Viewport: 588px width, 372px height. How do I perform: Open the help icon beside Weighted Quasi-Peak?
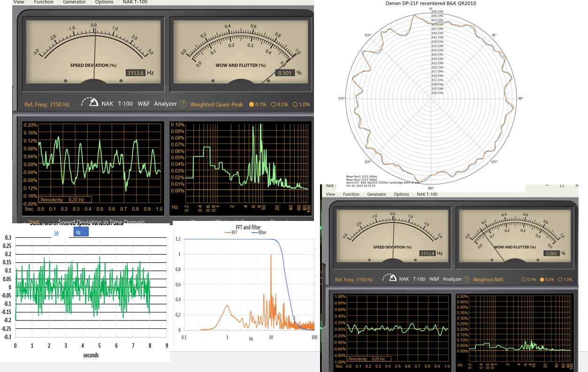click(x=183, y=104)
